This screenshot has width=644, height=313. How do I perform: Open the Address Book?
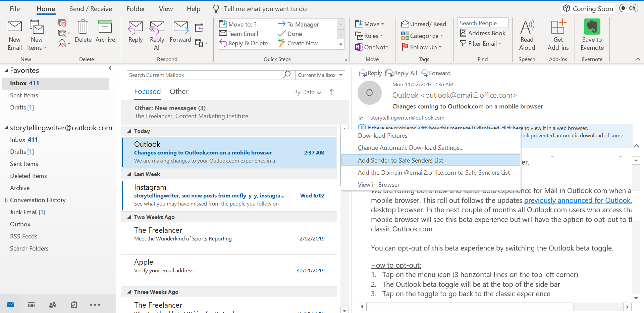coord(483,33)
